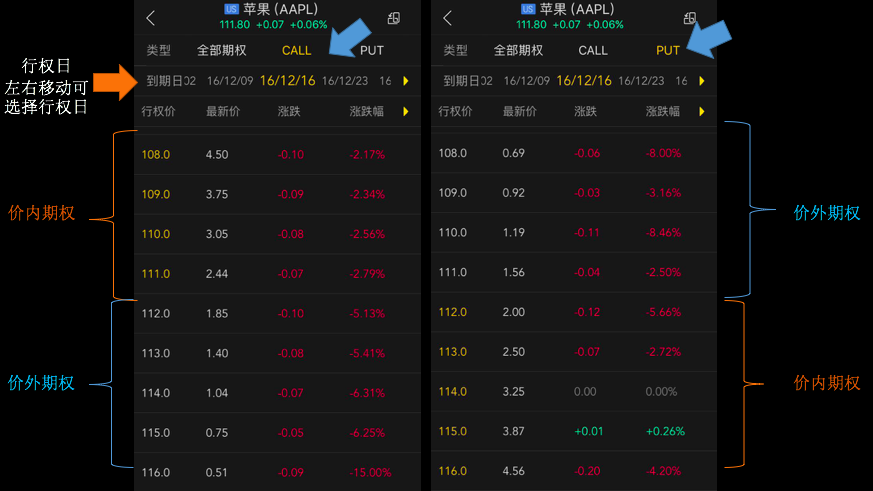Go back using right panel's back arrow
Image resolution: width=873 pixels, height=491 pixels.
click(x=447, y=18)
